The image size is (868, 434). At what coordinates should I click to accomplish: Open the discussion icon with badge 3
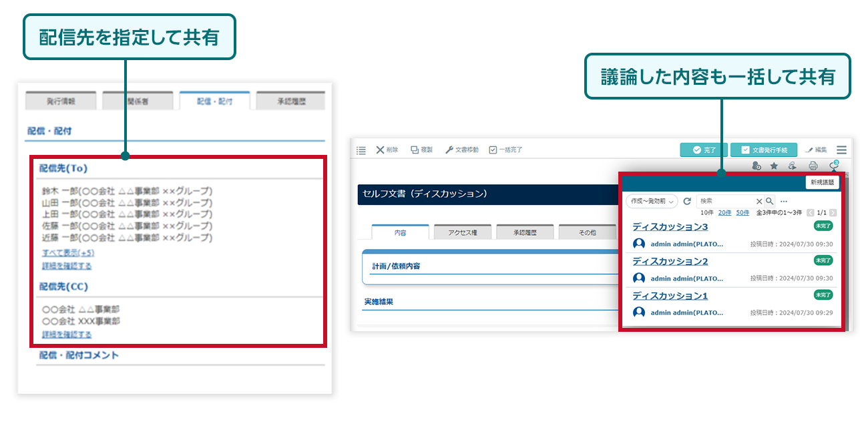833,166
